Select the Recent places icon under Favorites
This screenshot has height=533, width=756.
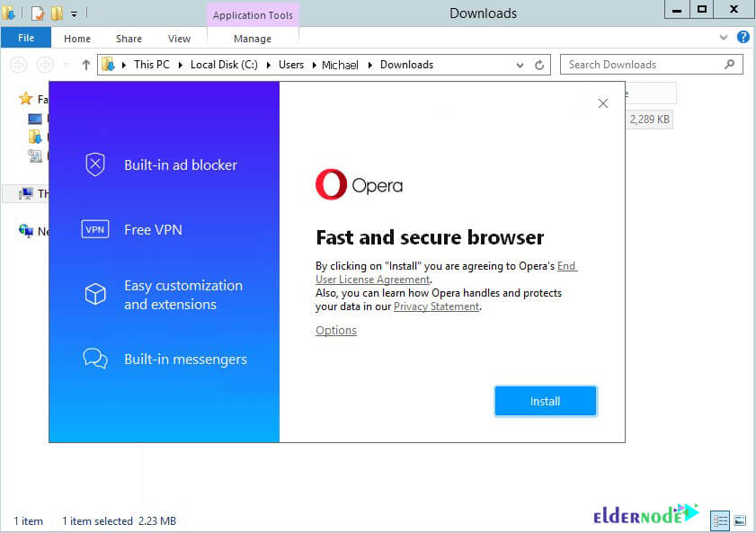pos(35,155)
